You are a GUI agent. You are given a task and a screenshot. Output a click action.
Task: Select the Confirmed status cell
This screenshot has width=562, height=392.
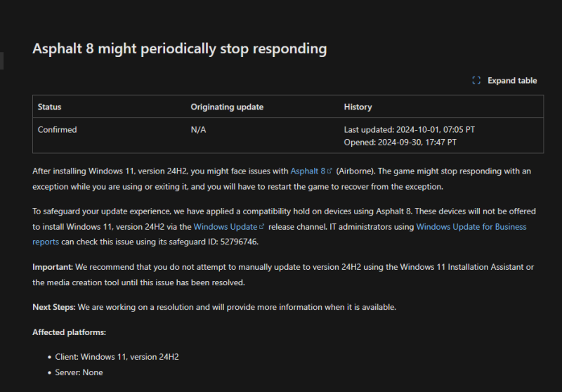(x=58, y=130)
